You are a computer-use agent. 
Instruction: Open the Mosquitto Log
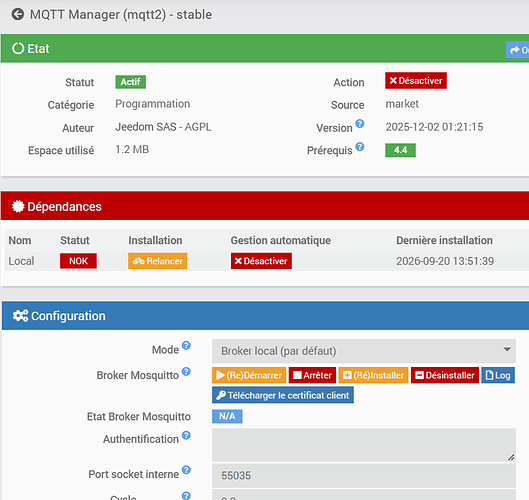(x=498, y=375)
